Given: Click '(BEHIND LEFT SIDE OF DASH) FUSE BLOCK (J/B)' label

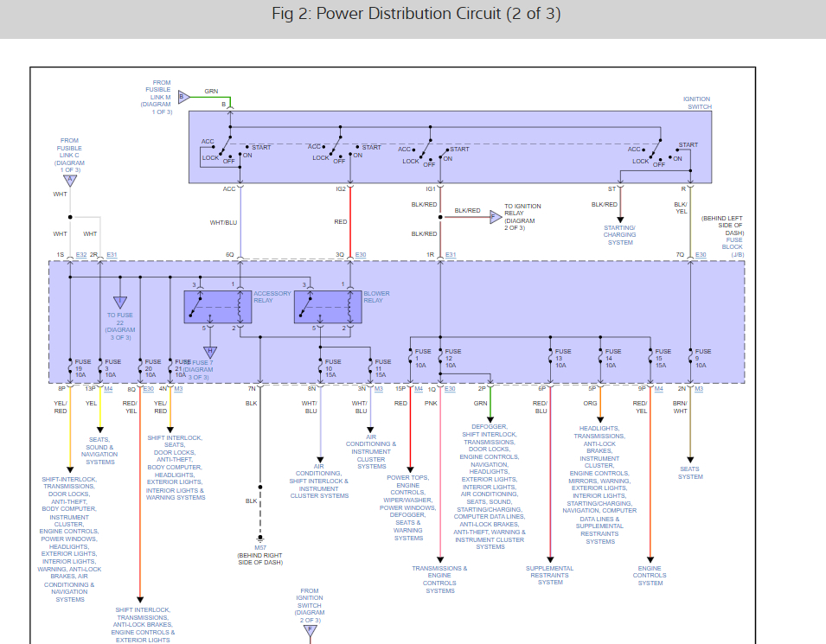Looking at the screenshot, I should point(723,237).
